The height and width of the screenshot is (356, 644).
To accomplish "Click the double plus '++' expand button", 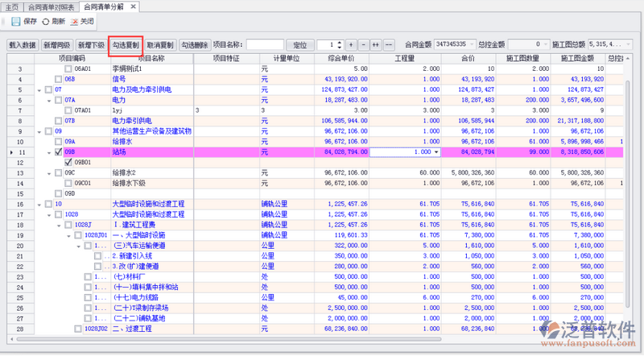I will pyautogui.click(x=375, y=44).
